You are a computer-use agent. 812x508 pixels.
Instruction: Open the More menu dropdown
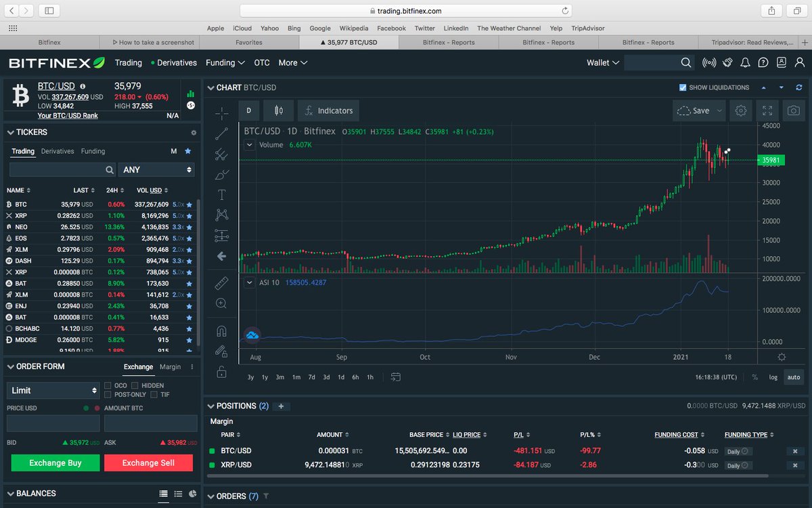click(292, 62)
